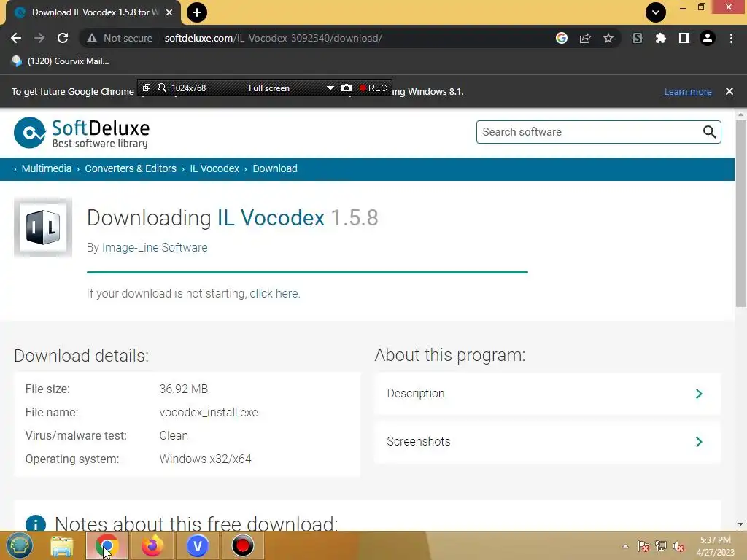
Task: Select the Download IL Vocodex 1.5.8 tab
Action: coord(90,12)
